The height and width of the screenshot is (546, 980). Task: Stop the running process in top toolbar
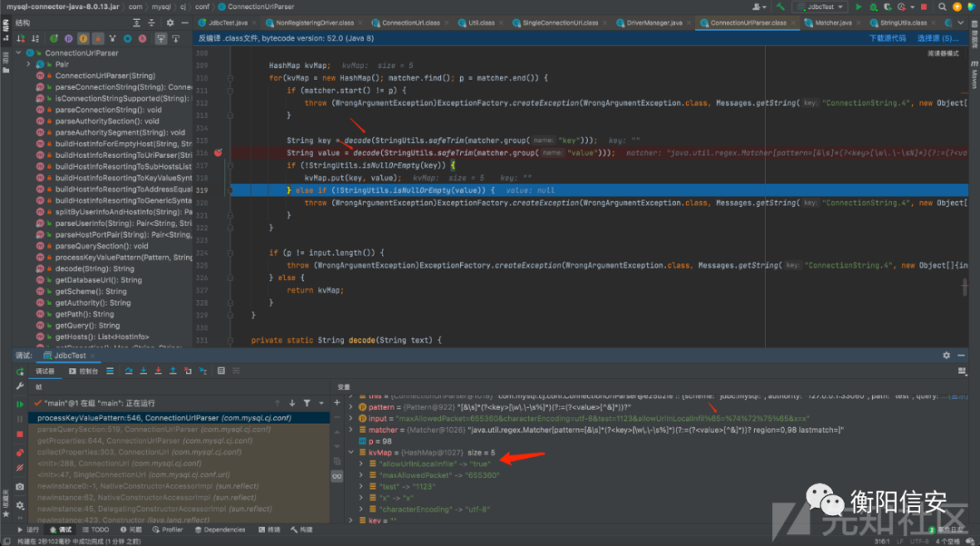click(x=924, y=7)
